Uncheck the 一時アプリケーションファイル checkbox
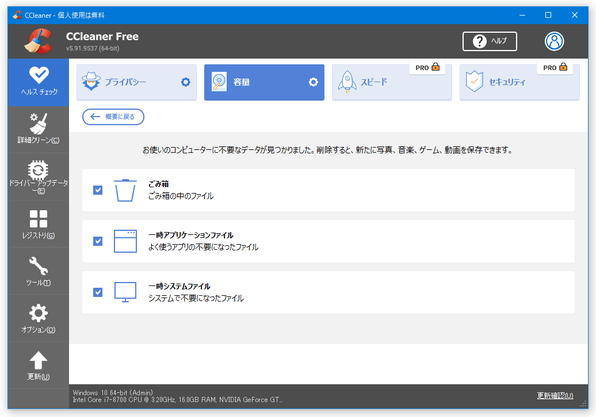This screenshot has height=417, width=596. 98,241
